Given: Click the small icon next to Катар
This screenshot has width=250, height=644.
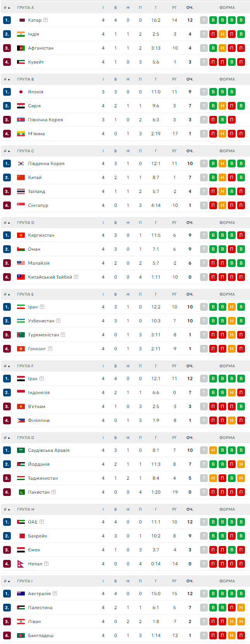Looking at the screenshot, I should 45,20.
